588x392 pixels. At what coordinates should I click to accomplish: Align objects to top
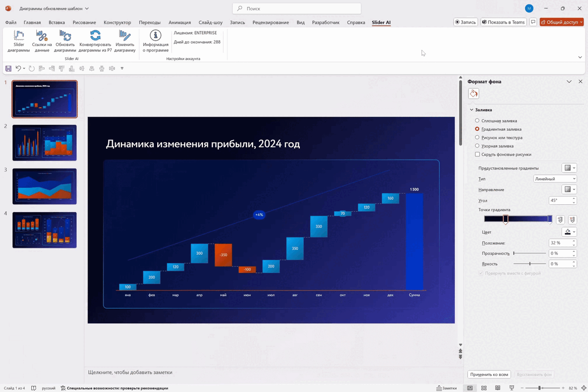[x=61, y=69]
